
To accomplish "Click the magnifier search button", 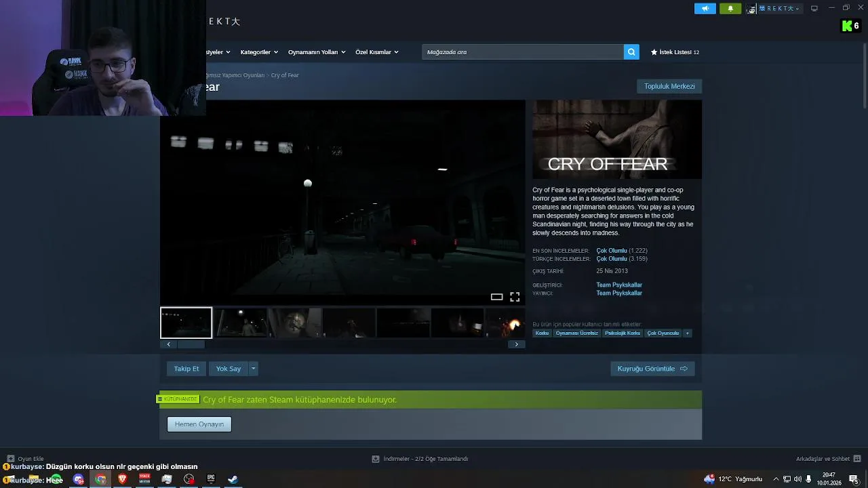I will click(631, 52).
